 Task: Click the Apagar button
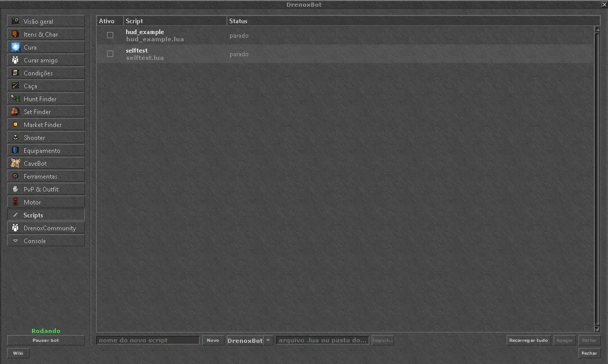(x=565, y=340)
